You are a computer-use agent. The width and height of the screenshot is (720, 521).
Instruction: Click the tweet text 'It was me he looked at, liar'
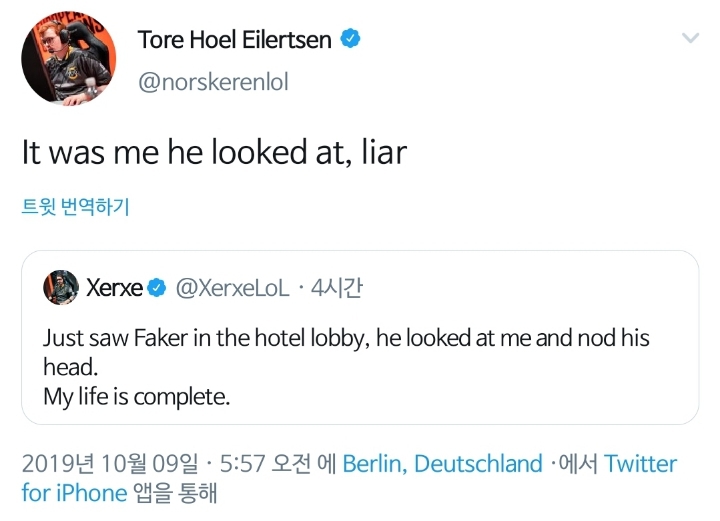tap(214, 152)
